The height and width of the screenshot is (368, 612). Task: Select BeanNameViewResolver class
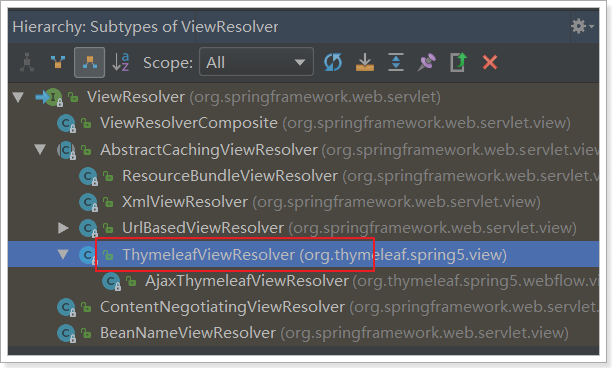[303, 333]
